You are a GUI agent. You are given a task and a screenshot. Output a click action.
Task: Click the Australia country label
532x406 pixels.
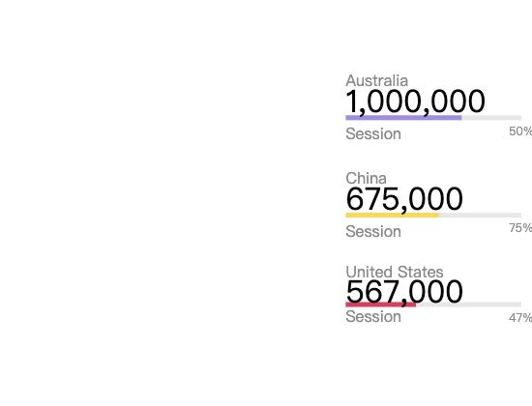point(376,81)
